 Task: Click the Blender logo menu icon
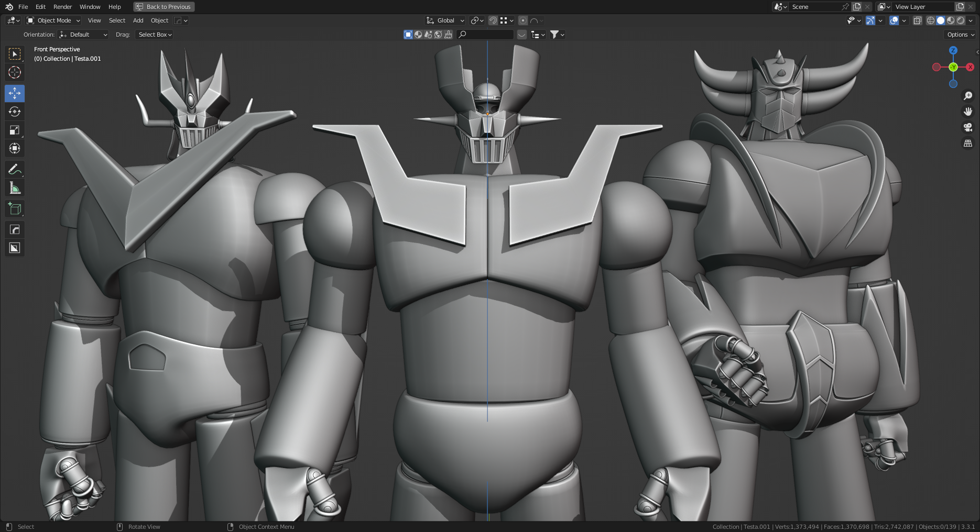tap(9, 7)
